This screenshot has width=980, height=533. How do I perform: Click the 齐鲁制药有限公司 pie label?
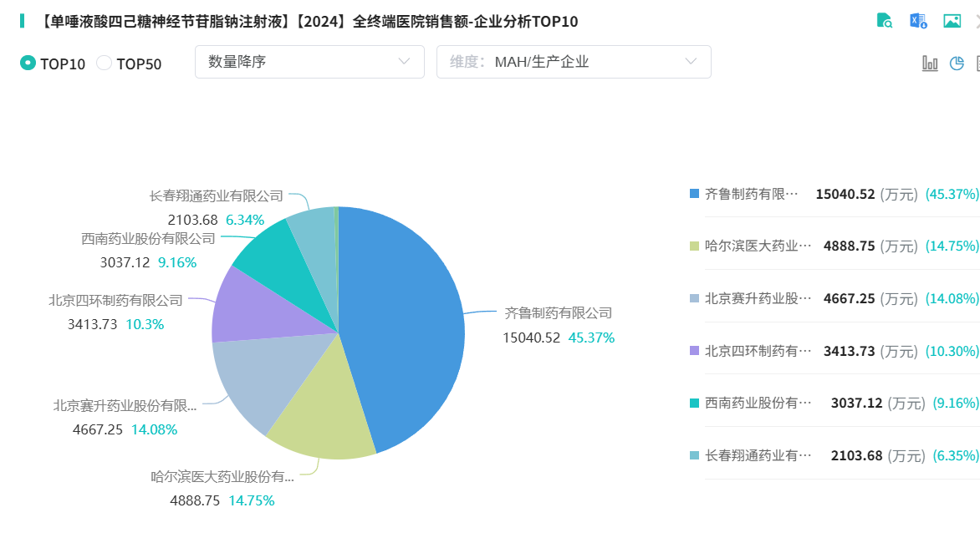(559, 313)
